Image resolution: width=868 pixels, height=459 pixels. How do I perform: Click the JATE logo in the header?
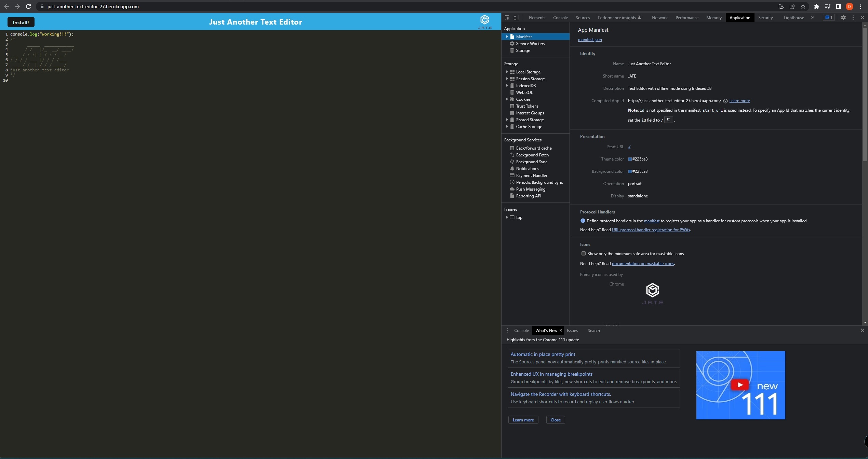tap(484, 22)
